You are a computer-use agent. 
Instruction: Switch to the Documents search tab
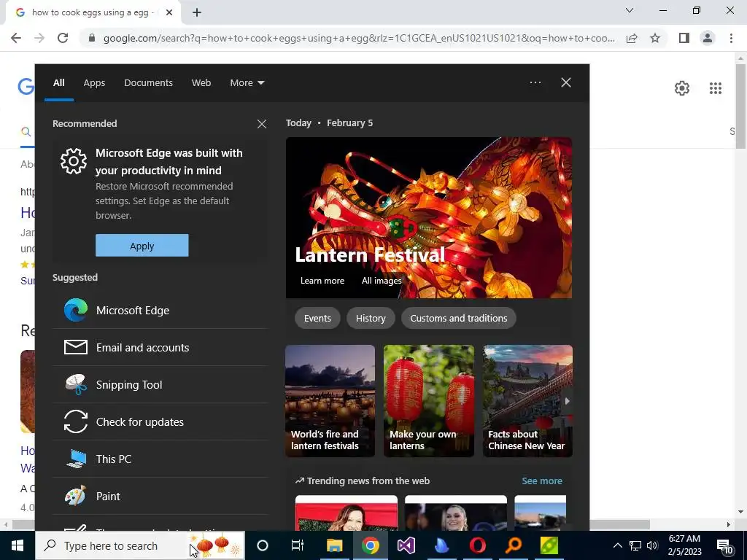pyautogui.click(x=148, y=83)
